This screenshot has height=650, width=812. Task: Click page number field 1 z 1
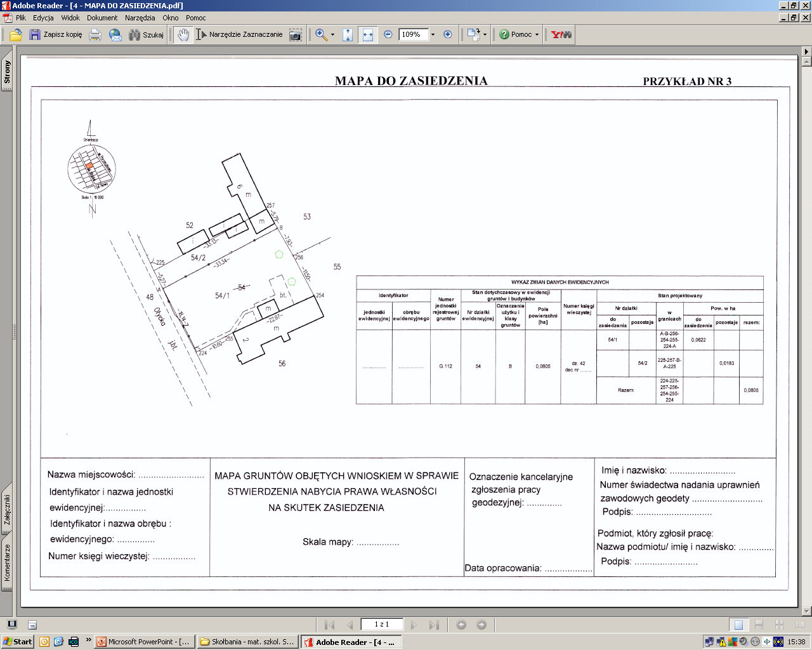coord(382,624)
